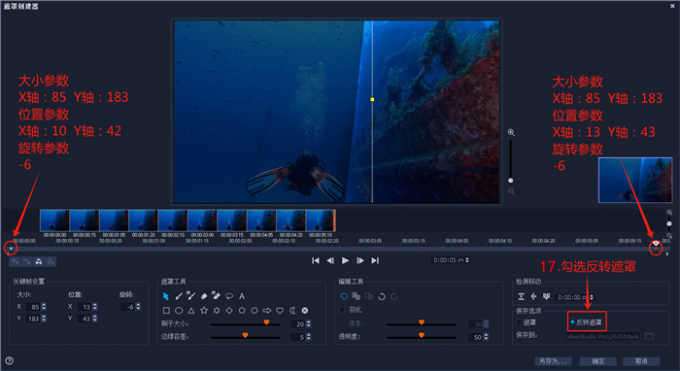Adjust the playback timecode stepper
Image resolution: width=680 pixels, height=371 pixels.
click(x=467, y=260)
